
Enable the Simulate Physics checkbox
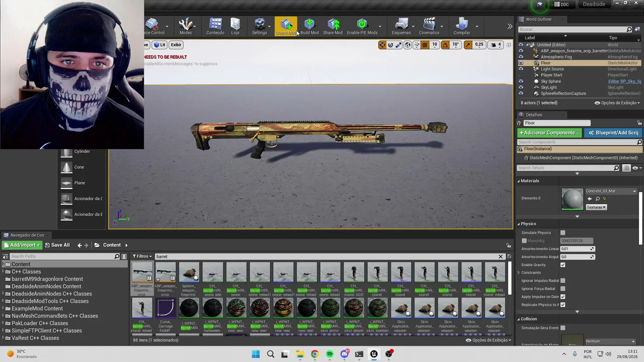563,233
